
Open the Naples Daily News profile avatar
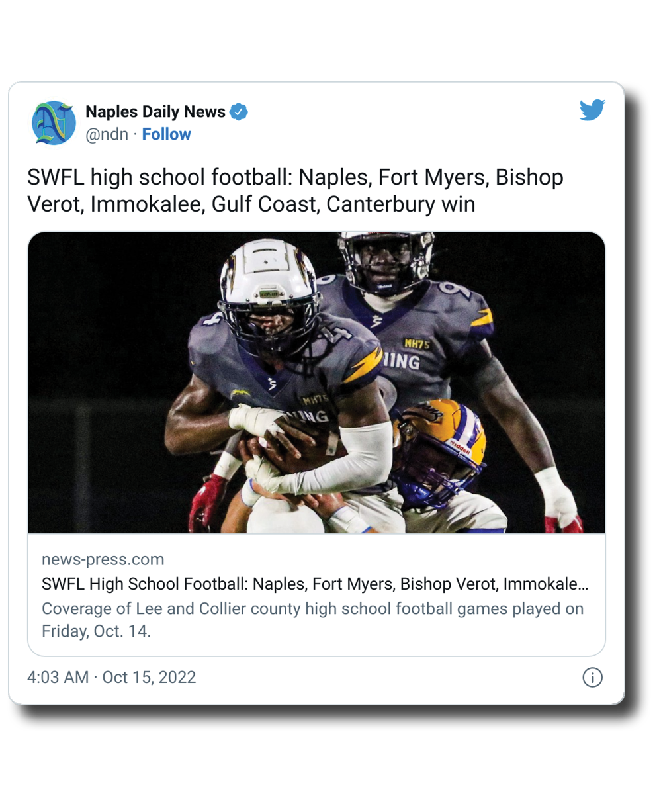tap(54, 122)
